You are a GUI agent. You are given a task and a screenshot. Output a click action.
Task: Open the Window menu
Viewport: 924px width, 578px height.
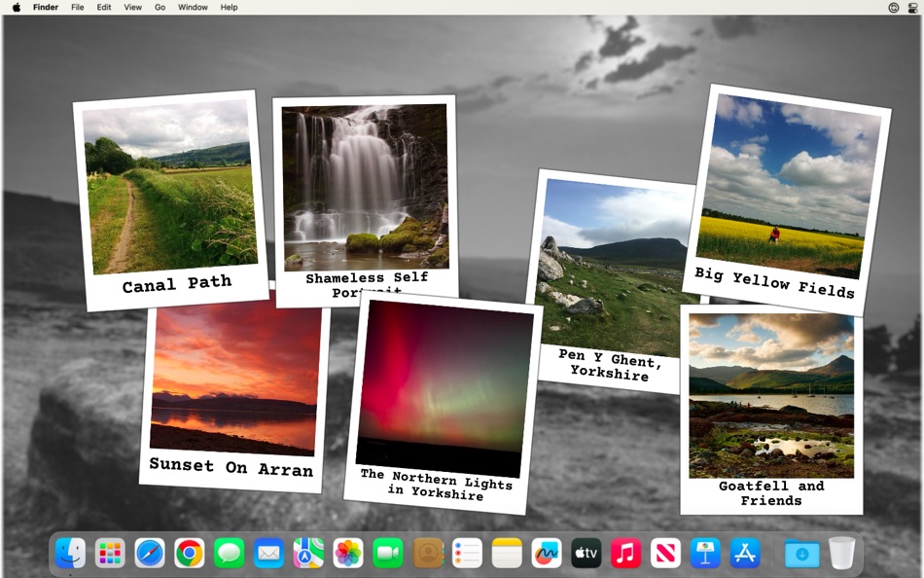(193, 7)
